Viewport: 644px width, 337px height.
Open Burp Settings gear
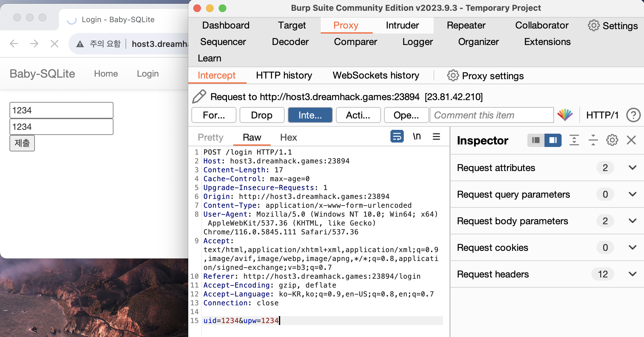coord(594,25)
